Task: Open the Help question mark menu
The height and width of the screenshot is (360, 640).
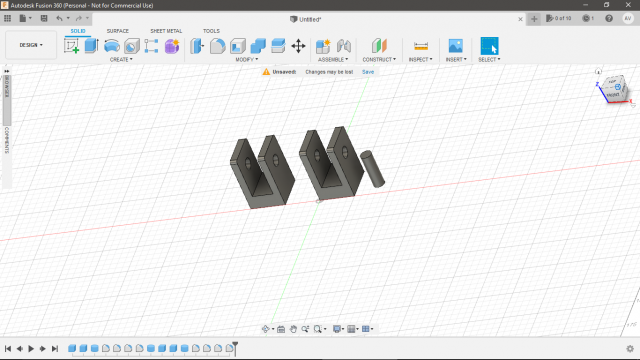Action: coord(609,18)
